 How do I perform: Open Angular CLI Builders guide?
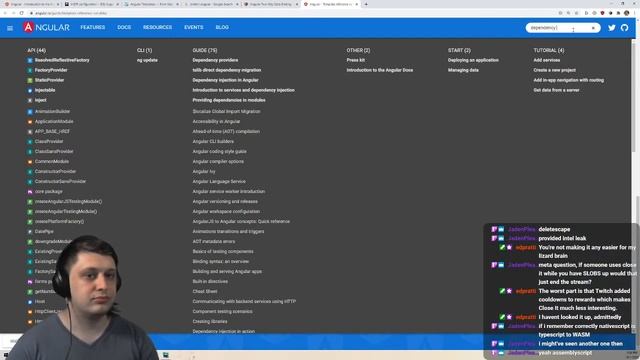coord(213,142)
